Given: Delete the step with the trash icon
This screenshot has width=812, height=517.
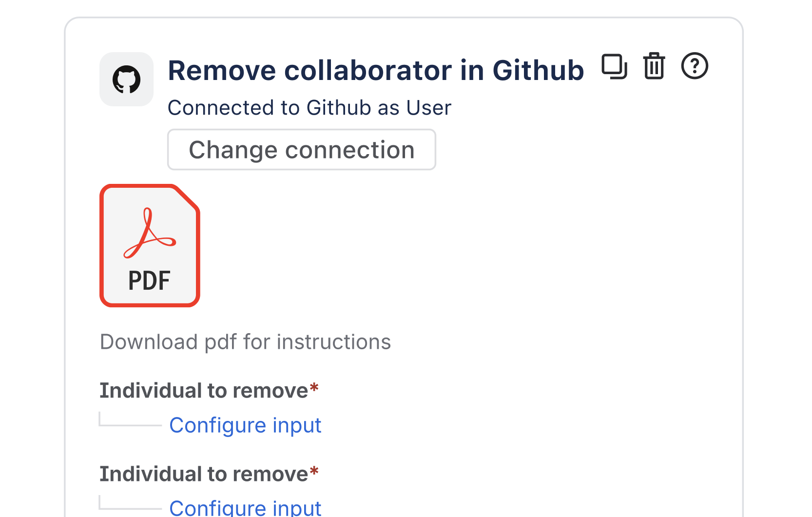Looking at the screenshot, I should tap(654, 66).
